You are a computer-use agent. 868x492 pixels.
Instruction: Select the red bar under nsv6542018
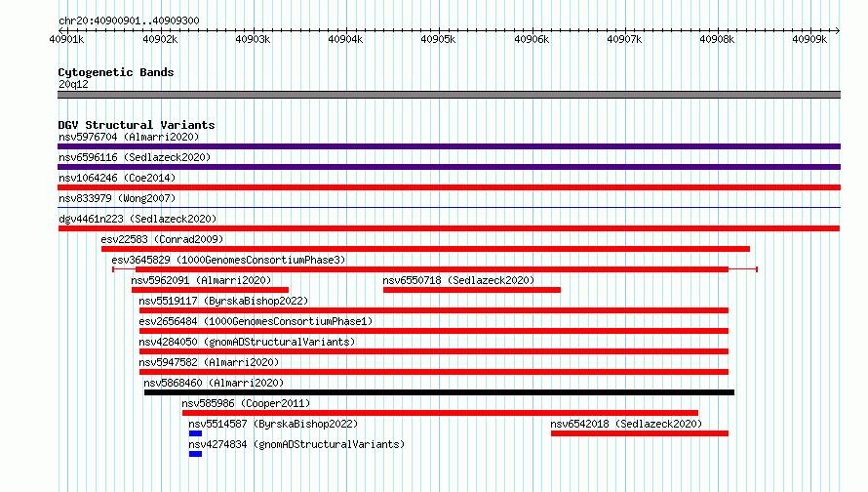640,433
